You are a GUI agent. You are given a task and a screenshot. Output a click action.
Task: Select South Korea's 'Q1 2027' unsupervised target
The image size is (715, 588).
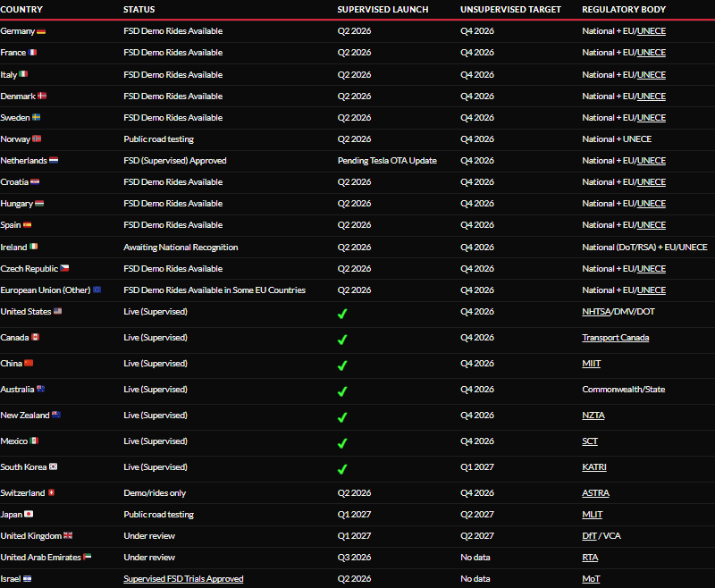477,467
